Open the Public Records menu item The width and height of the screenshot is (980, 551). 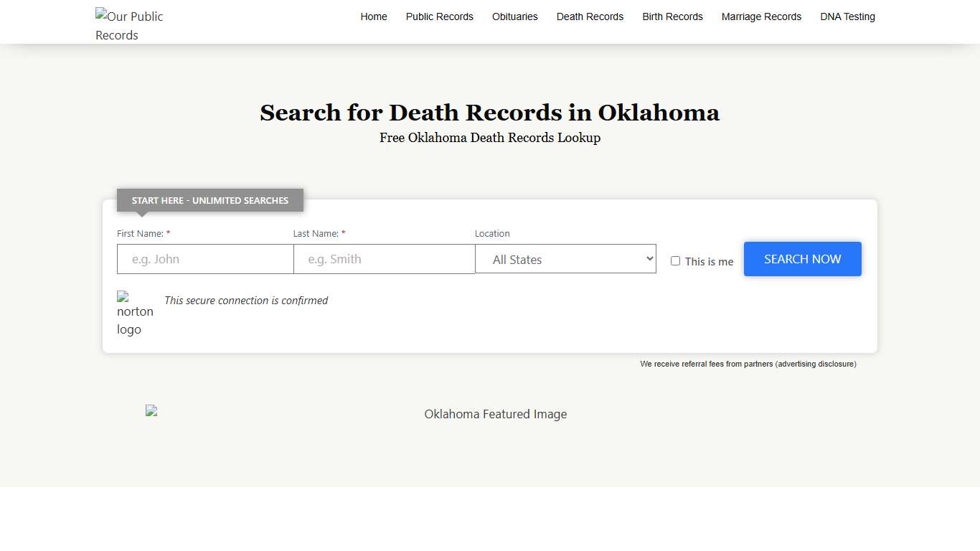(439, 17)
